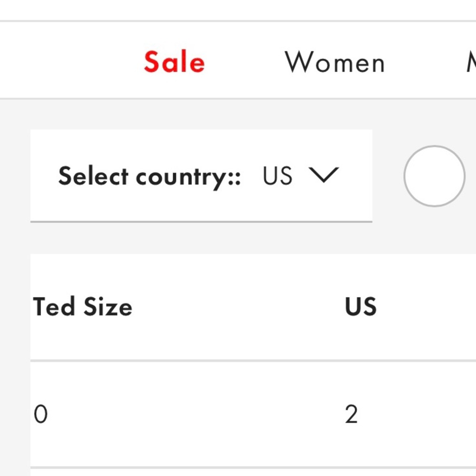Click the "Select country::" label text
The image size is (476, 476).
pyautogui.click(x=149, y=177)
